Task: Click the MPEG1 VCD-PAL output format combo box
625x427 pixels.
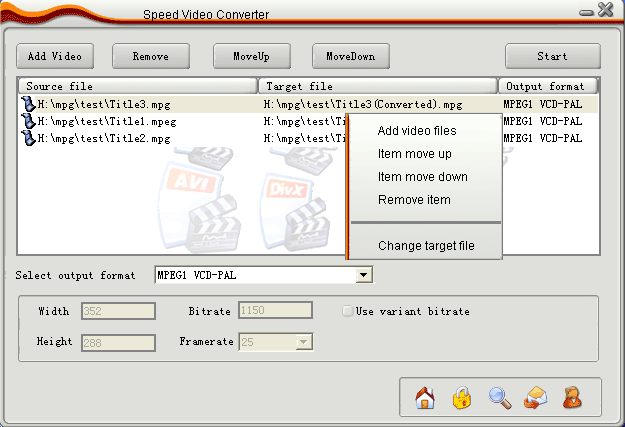Action: [x=263, y=275]
